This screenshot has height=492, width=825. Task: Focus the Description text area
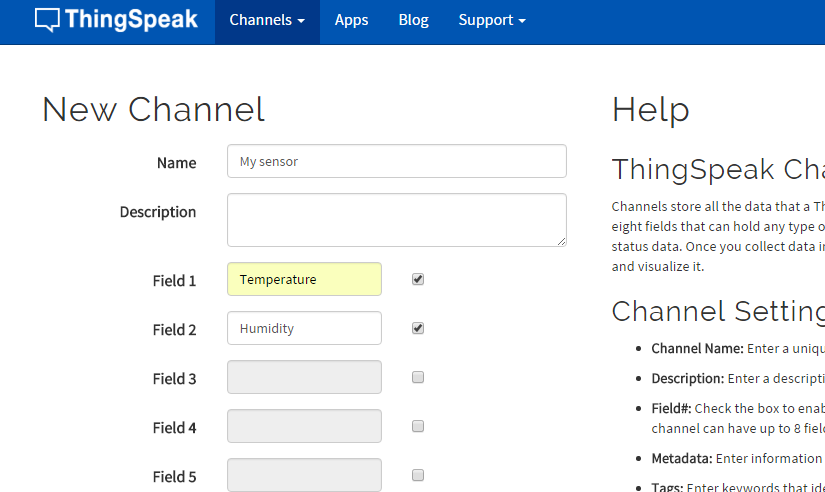pos(397,220)
